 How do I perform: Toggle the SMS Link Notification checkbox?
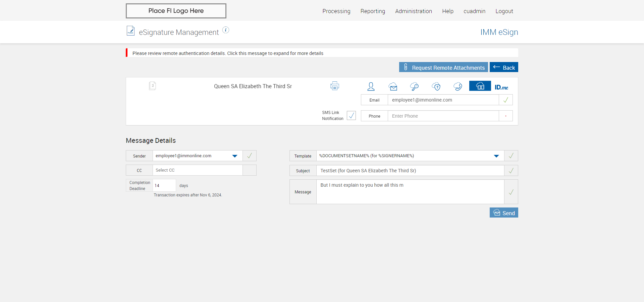click(351, 116)
